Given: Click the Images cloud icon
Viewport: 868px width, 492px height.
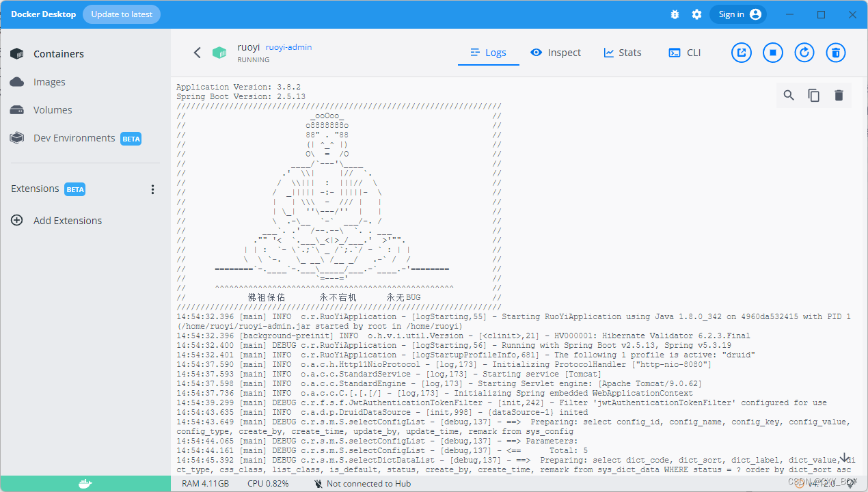Looking at the screenshot, I should coord(17,82).
